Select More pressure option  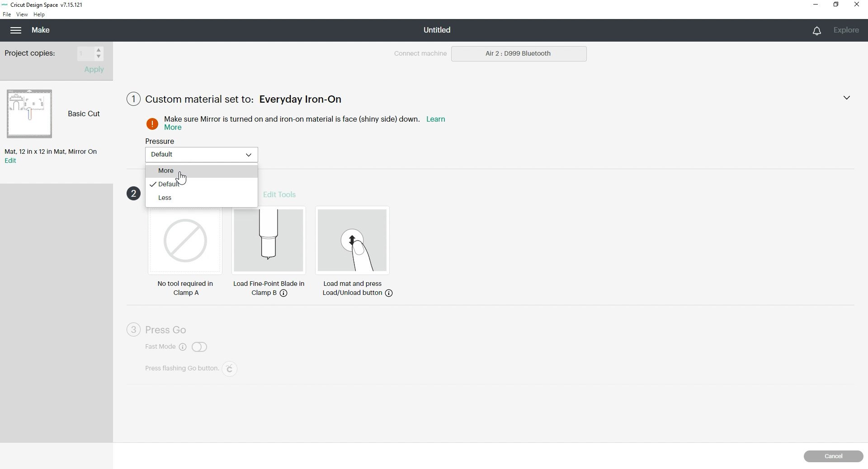coord(202,171)
